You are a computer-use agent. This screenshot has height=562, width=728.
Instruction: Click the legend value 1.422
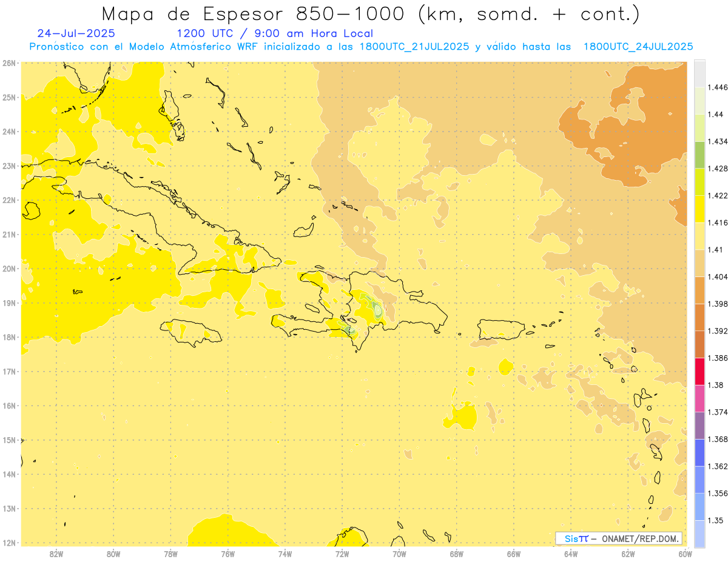coord(717,196)
